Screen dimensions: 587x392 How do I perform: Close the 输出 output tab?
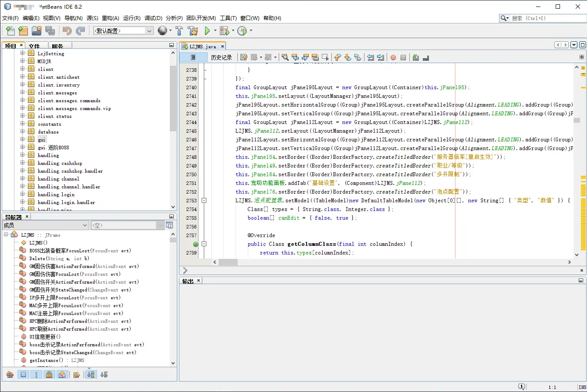[199, 281]
